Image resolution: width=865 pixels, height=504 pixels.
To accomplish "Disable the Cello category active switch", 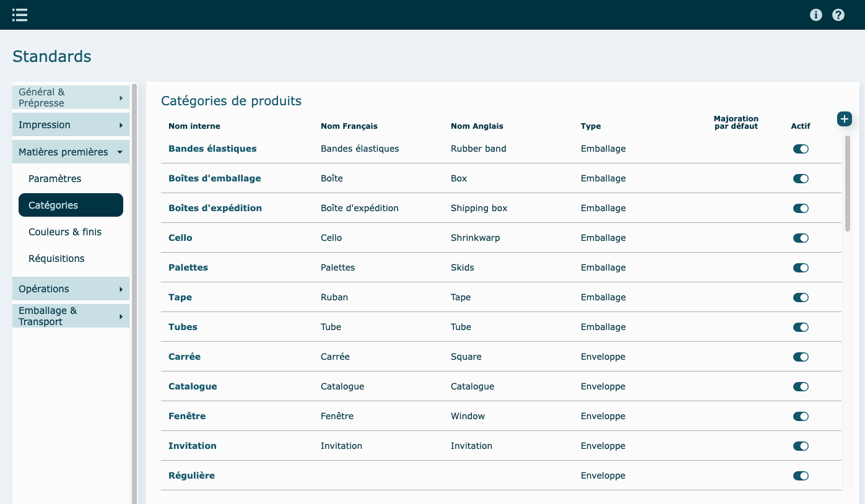I will [x=801, y=238].
